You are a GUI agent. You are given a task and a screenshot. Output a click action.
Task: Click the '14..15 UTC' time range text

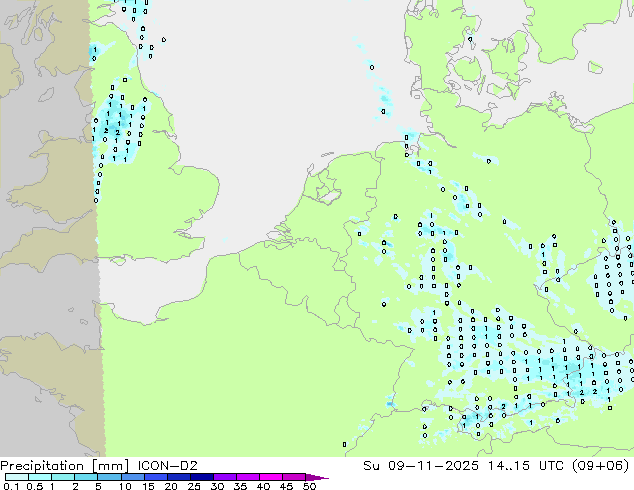527,466
